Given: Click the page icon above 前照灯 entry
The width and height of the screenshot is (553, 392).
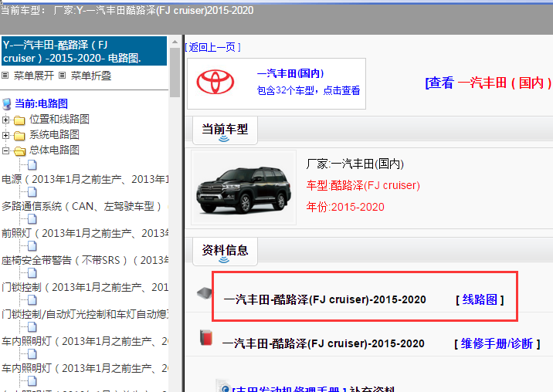Looking at the screenshot, I should pos(32,219).
